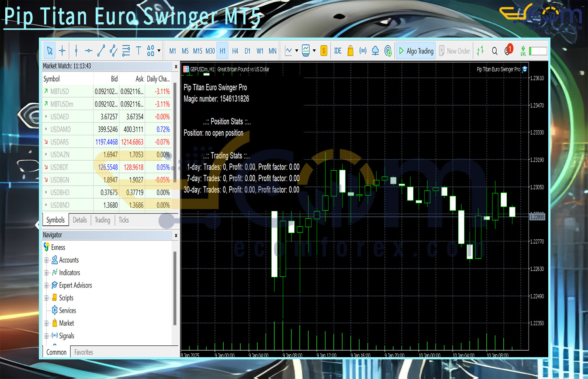The image size is (588, 379).
Task: Expand the indicators list dropdown arrow
Action: point(314,51)
